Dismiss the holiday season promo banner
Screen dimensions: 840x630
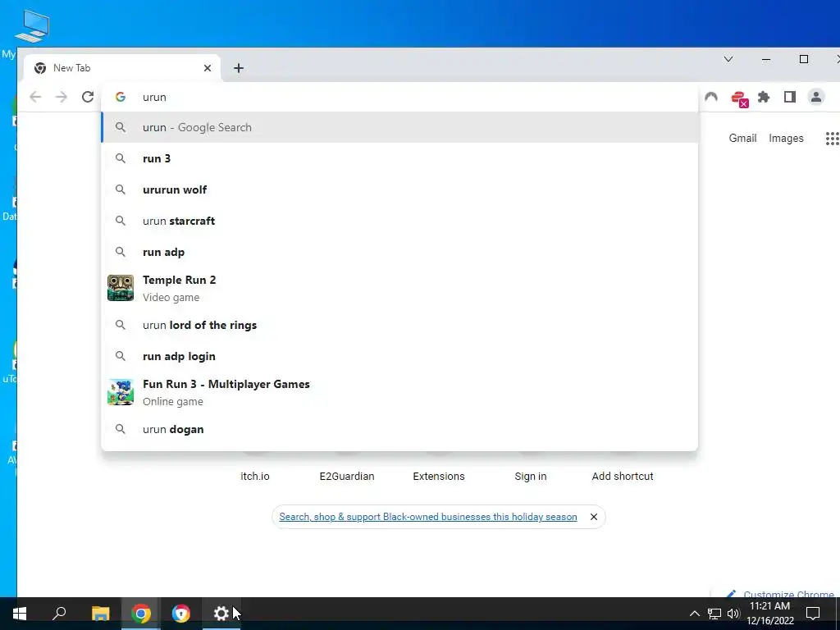point(594,517)
